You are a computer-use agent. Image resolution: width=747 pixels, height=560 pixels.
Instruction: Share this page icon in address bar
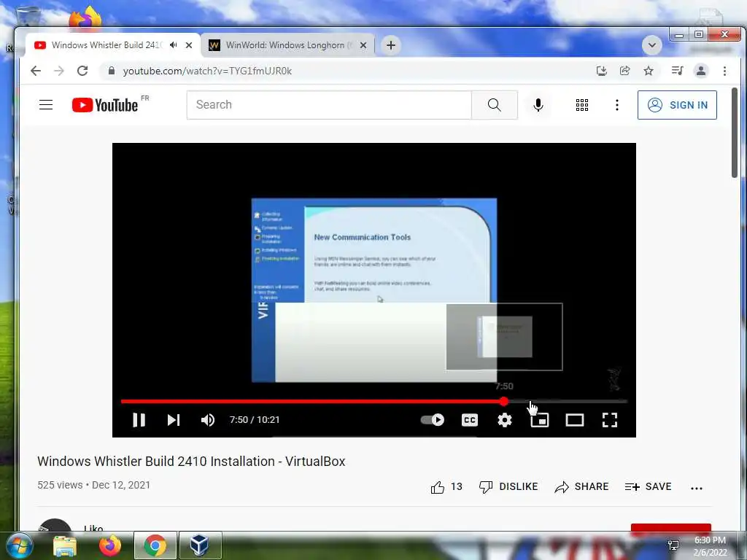click(x=624, y=71)
